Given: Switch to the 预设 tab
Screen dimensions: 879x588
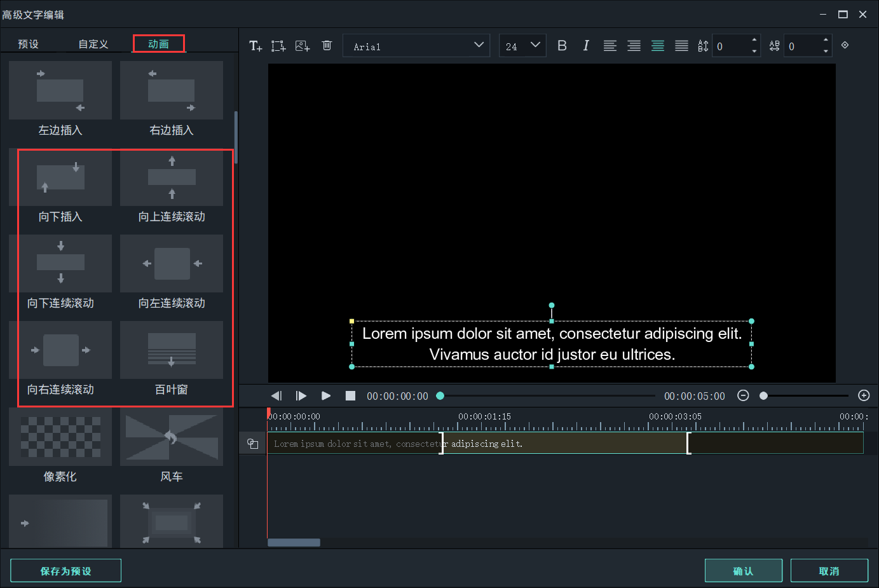Looking at the screenshot, I should point(29,44).
